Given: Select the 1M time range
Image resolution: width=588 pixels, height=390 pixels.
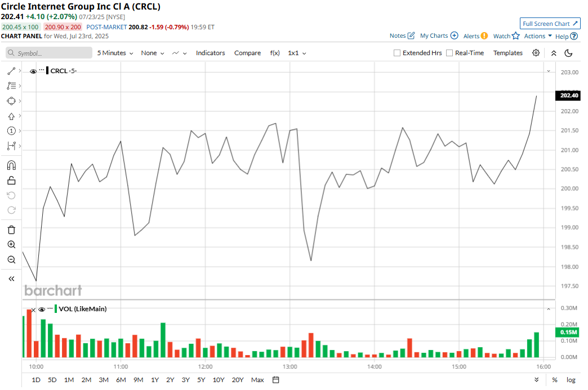Looking at the screenshot, I should click(69, 380).
